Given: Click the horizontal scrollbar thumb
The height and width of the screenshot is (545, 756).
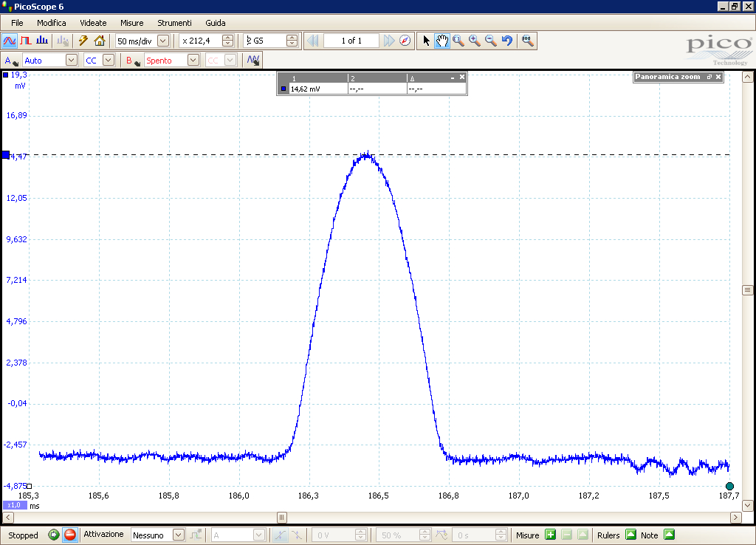Looking at the screenshot, I should (282, 518).
